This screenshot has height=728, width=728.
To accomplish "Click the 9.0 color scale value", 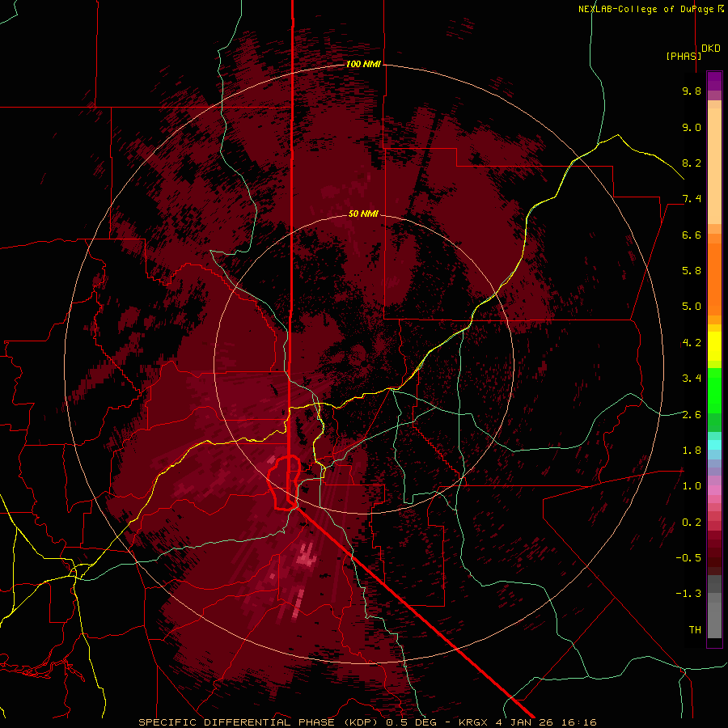I will point(692,127).
